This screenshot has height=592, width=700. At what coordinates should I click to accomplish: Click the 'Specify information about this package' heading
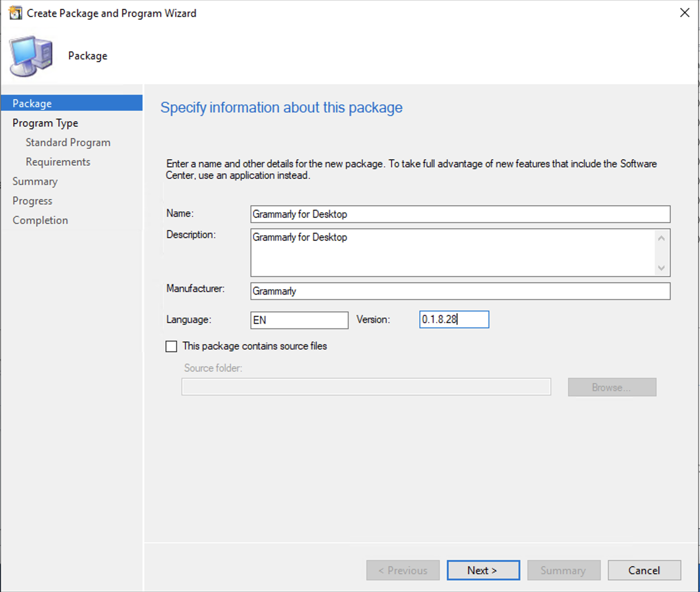click(x=281, y=108)
